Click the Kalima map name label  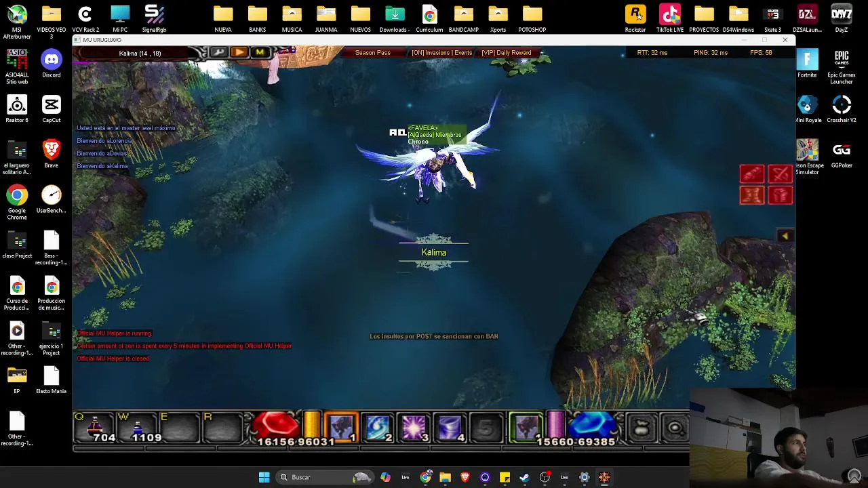[x=433, y=252]
